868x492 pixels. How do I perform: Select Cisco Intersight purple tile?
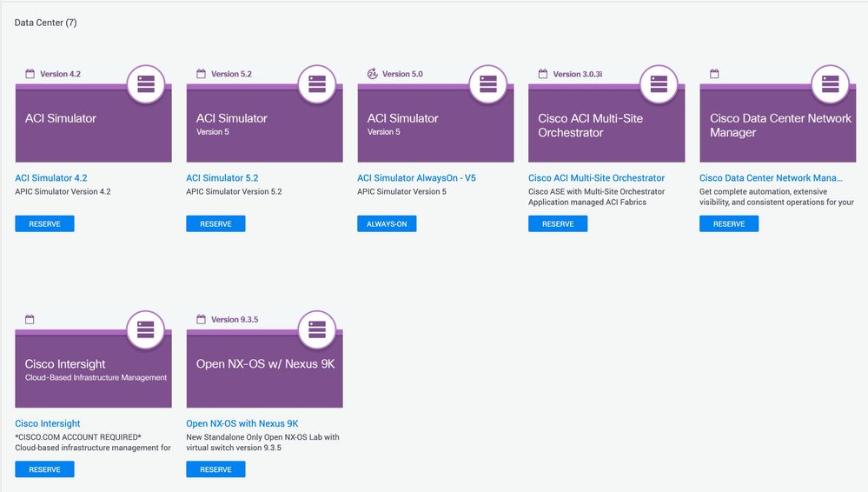coord(94,369)
